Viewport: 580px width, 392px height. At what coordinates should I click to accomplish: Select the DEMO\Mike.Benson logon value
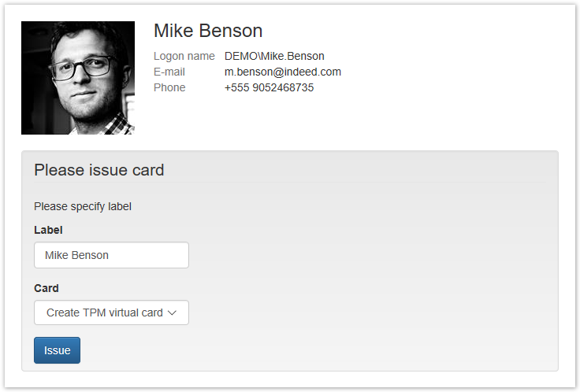(x=274, y=56)
